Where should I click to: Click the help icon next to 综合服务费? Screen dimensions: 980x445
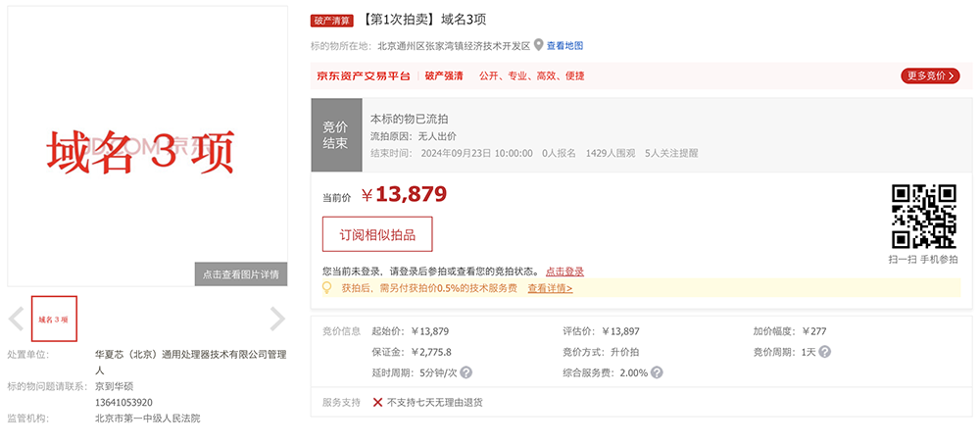[656, 372]
